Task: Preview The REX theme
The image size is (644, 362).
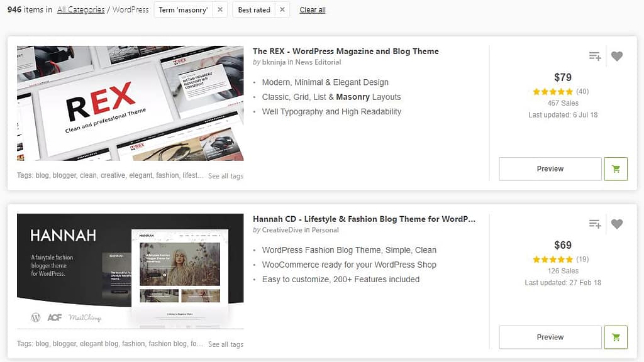Action: [x=550, y=168]
